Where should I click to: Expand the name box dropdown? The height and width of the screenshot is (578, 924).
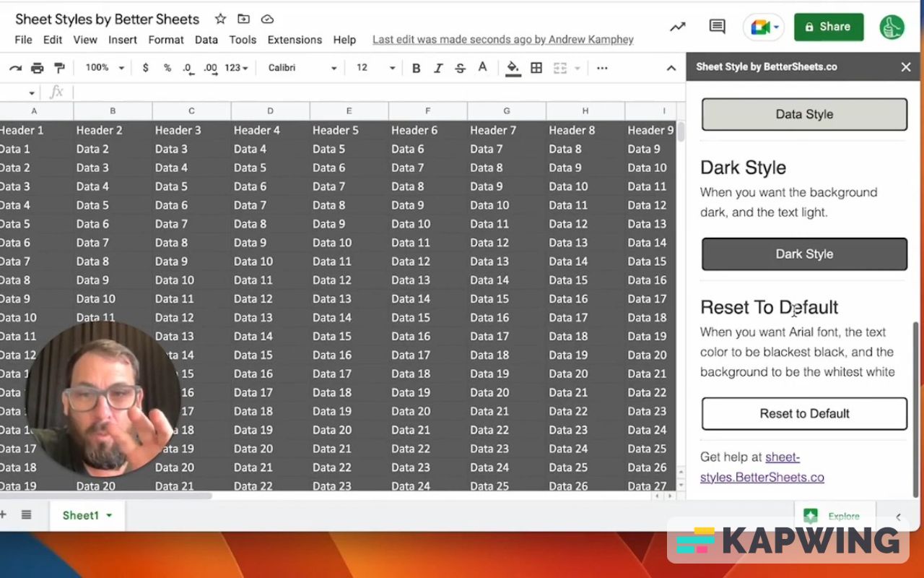tap(32, 93)
